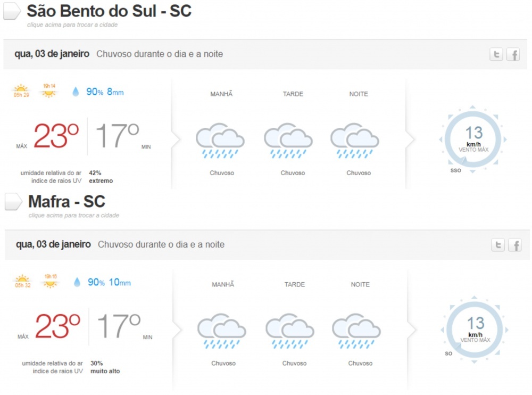The width and height of the screenshot is (532, 395).
Task: Click Facebook share icon for São Bento do Sul
Action: click(513, 54)
